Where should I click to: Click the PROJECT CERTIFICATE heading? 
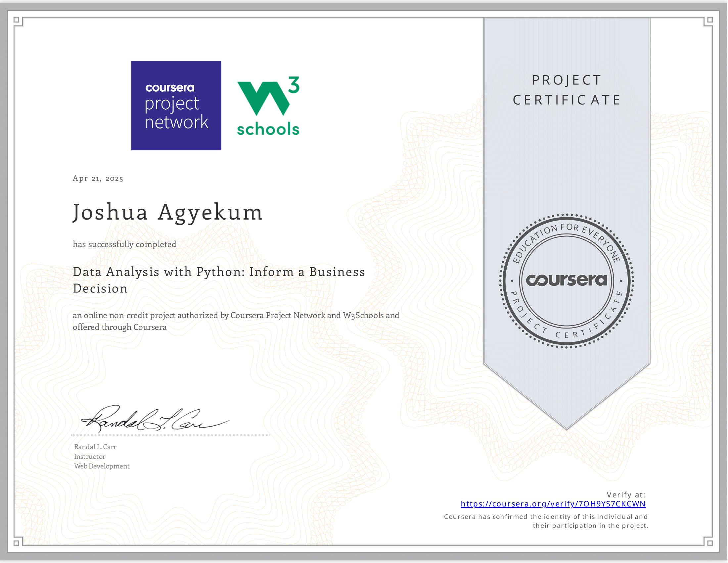(x=567, y=90)
